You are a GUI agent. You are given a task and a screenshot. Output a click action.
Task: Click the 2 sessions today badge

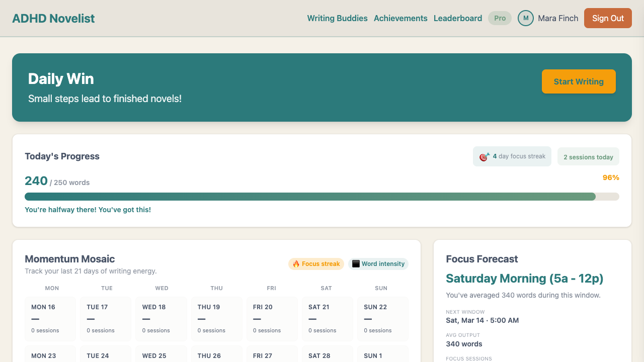point(588,156)
